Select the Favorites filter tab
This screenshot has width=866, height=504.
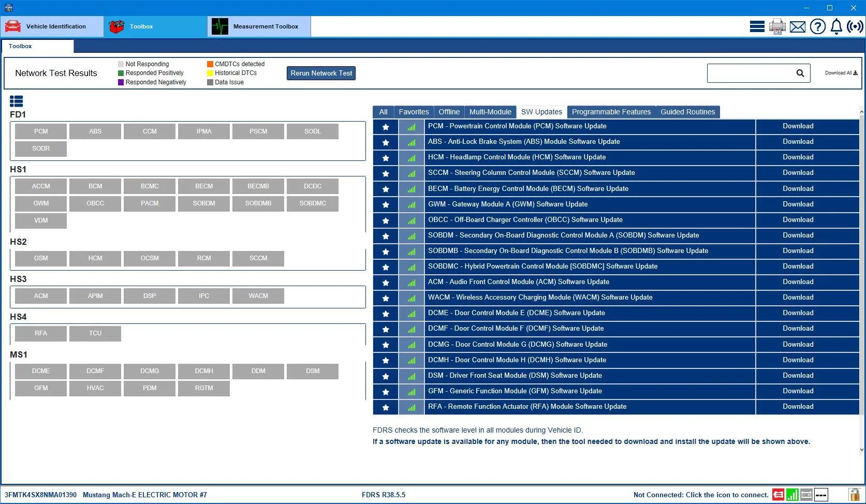[x=414, y=112]
